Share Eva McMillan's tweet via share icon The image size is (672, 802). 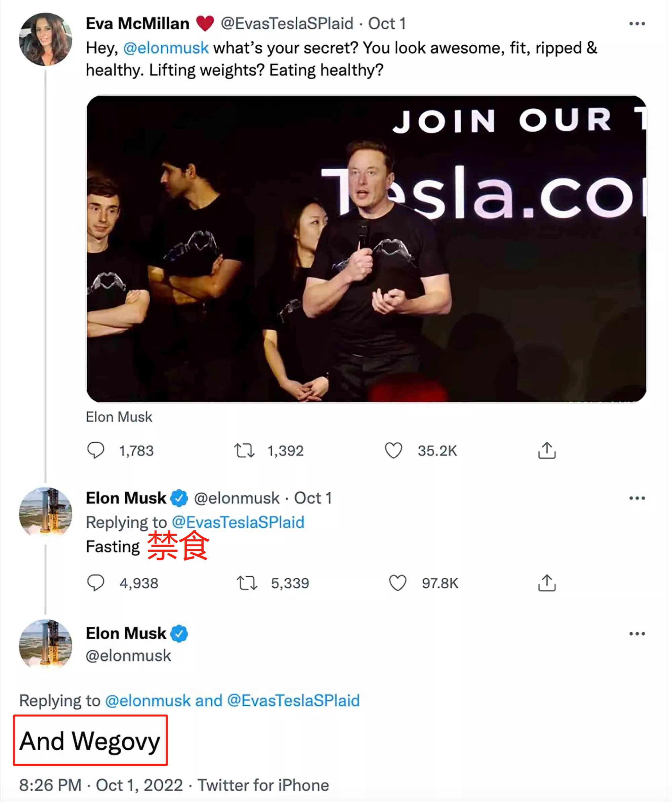[x=547, y=450]
